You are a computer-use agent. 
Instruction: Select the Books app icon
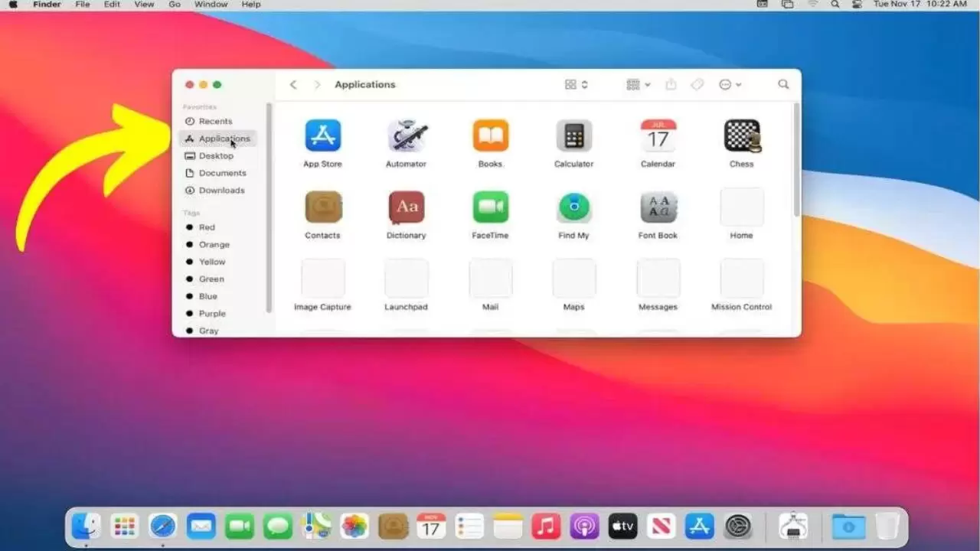490,136
